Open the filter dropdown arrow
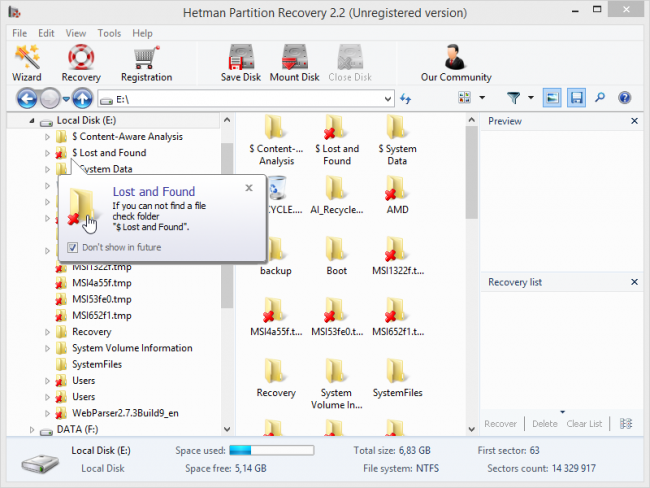The image size is (650, 488). [531, 98]
